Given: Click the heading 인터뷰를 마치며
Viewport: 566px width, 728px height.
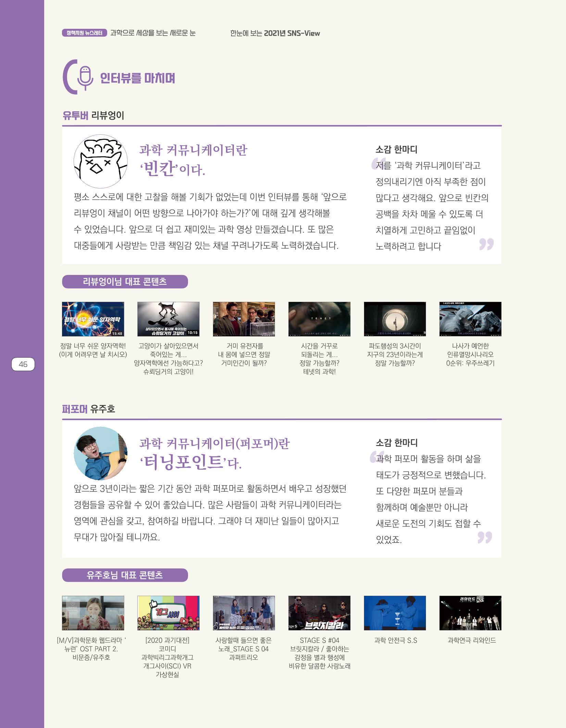Looking at the screenshot, I should [x=138, y=78].
